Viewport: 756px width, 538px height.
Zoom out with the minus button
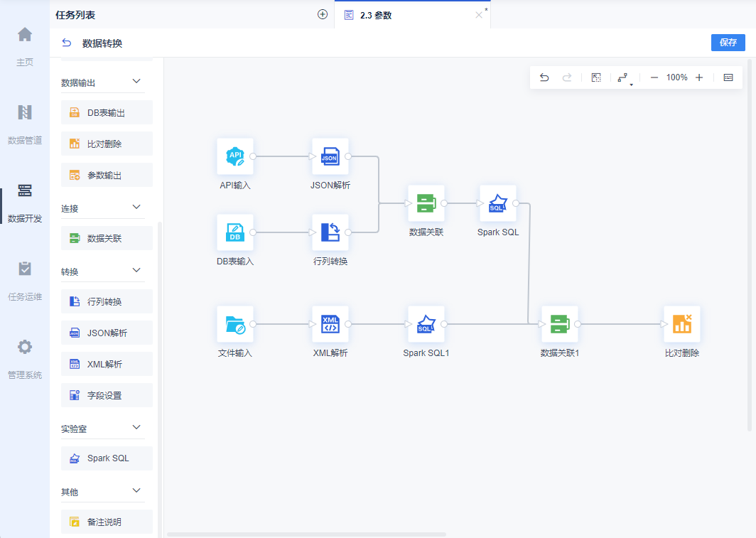[654, 77]
